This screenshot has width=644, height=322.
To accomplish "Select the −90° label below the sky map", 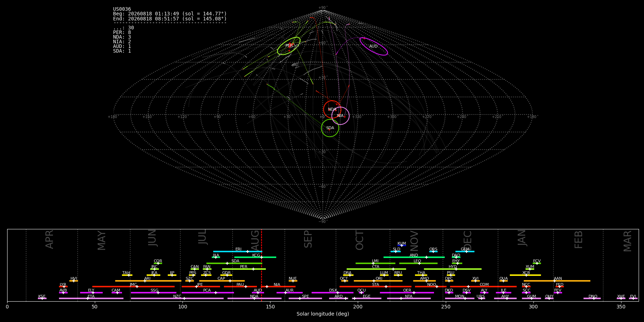I will click(323, 222).
